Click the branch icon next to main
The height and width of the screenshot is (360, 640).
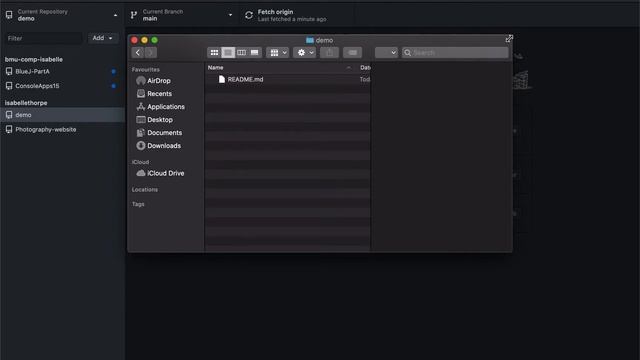[x=133, y=15]
